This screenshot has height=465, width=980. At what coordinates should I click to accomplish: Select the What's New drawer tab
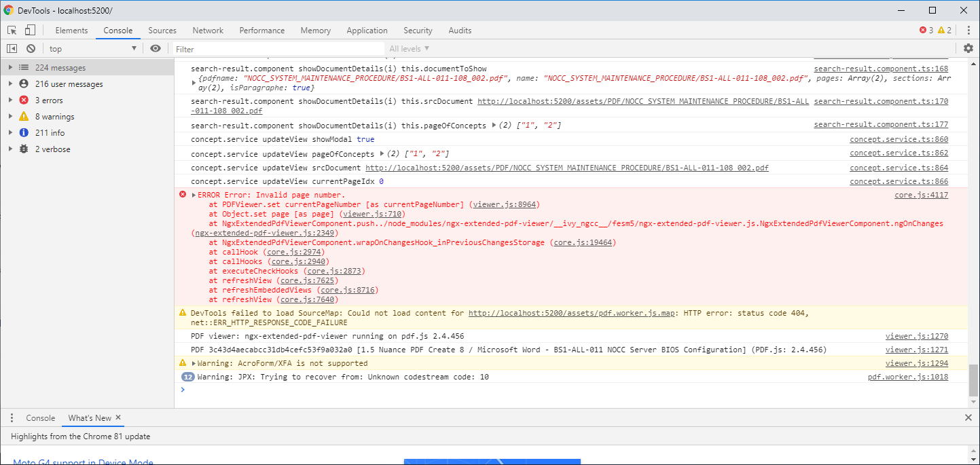tap(90, 417)
